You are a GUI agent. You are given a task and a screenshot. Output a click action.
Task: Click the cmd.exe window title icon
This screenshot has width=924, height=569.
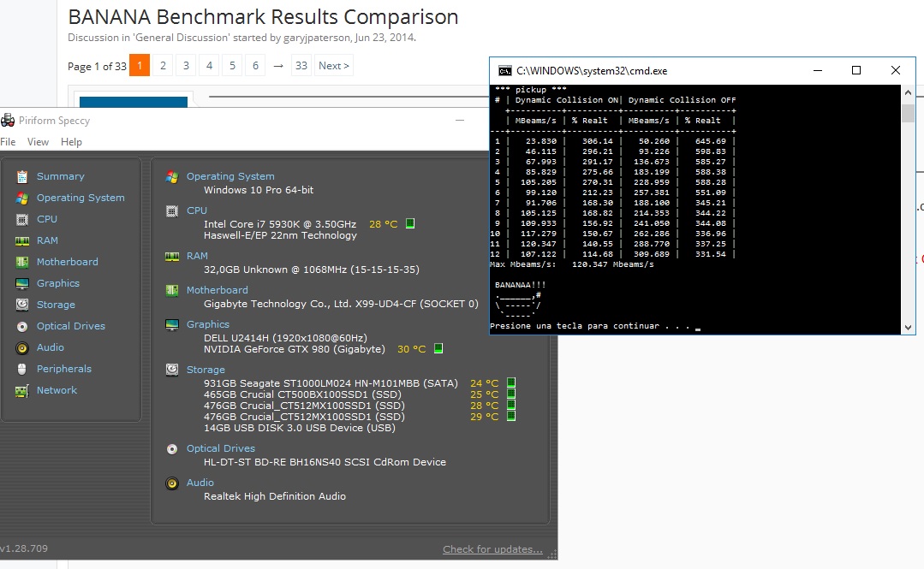(505, 71)
